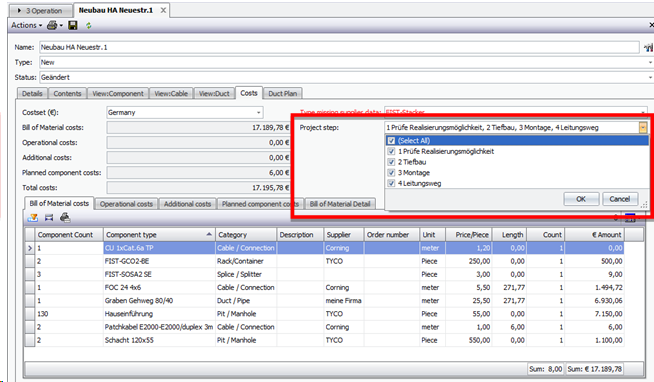Image resolution: width=654 pixels, height=382 pixels.
Task: Sort by Price/Piece column header
Action: (x=469, y=235)
